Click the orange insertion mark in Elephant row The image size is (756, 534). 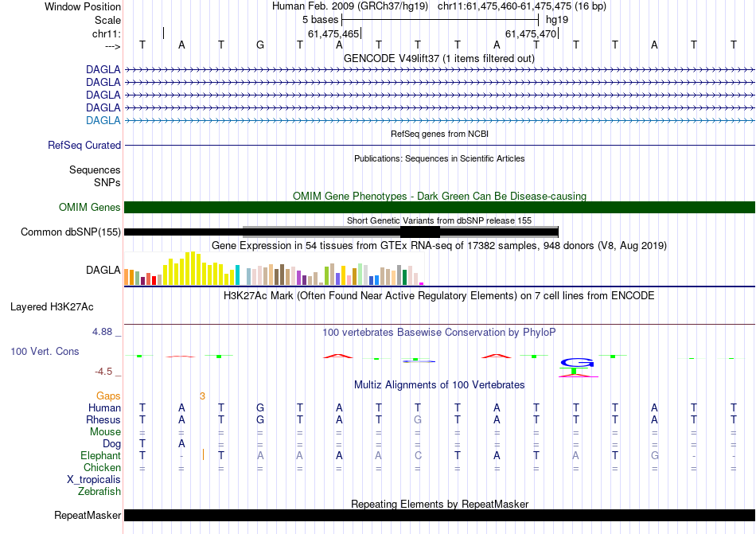pos(203,454)
